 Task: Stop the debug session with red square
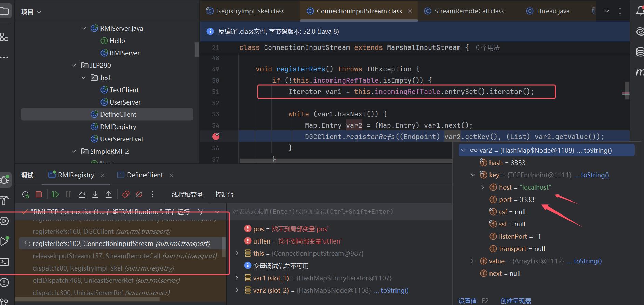point(39,194)
